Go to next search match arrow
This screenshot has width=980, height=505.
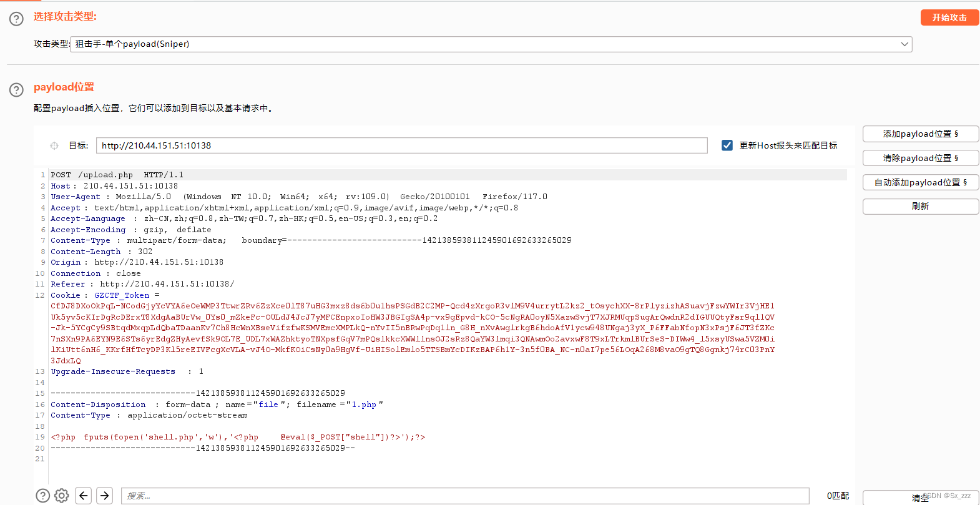pos(105,496)
